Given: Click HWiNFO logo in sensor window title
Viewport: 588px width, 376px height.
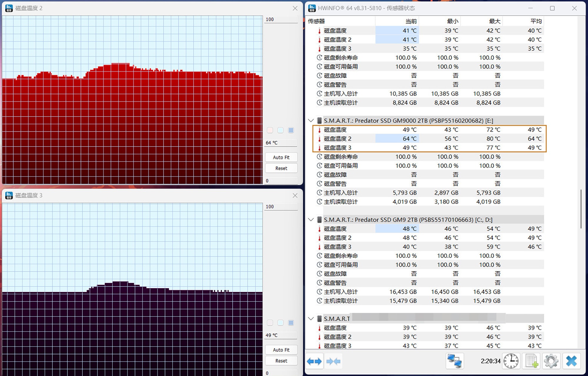Looking at the screenshot, I should (312, 8).
